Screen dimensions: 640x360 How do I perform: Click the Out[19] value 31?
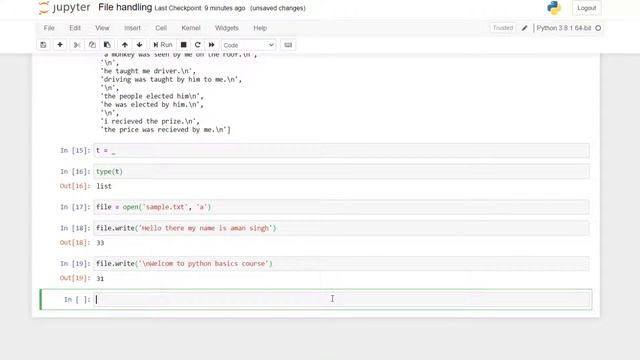pos(100,279)
